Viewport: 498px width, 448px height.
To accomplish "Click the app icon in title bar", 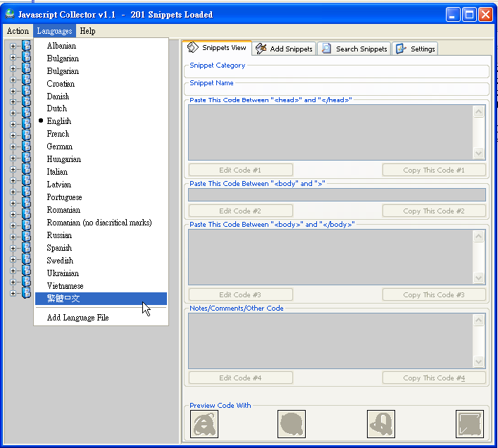I will (x=10, y=14).
